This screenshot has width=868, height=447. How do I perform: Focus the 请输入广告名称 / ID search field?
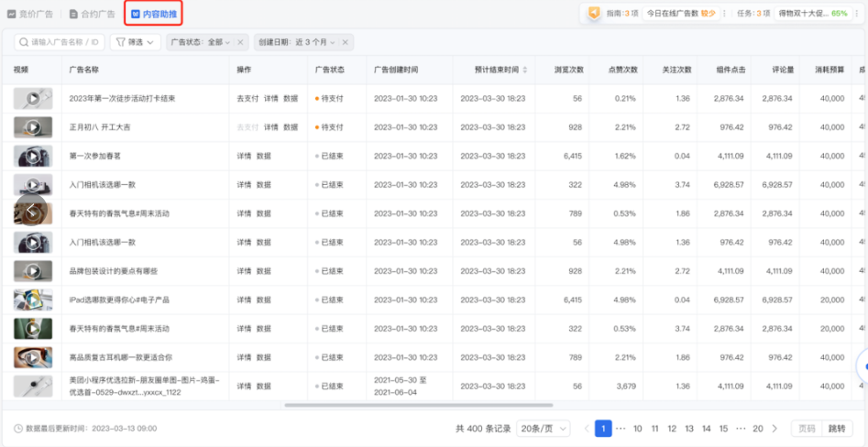pyautogui.click(x=60, y=42)
